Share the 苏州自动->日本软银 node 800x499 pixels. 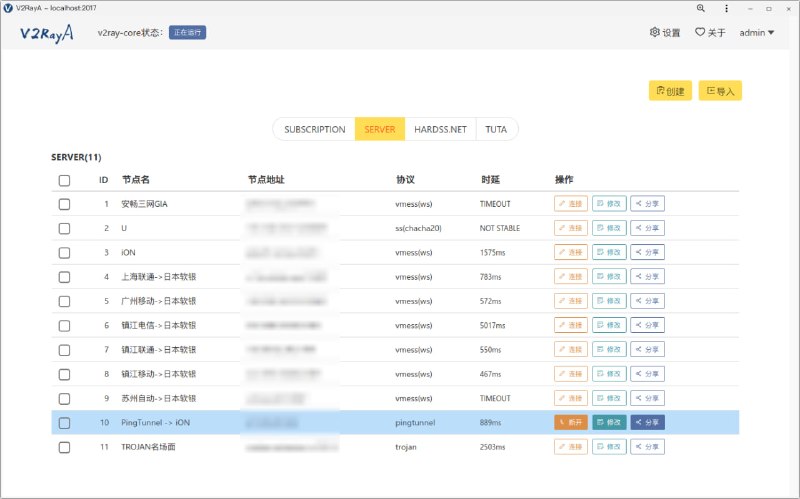pos(647,398)
